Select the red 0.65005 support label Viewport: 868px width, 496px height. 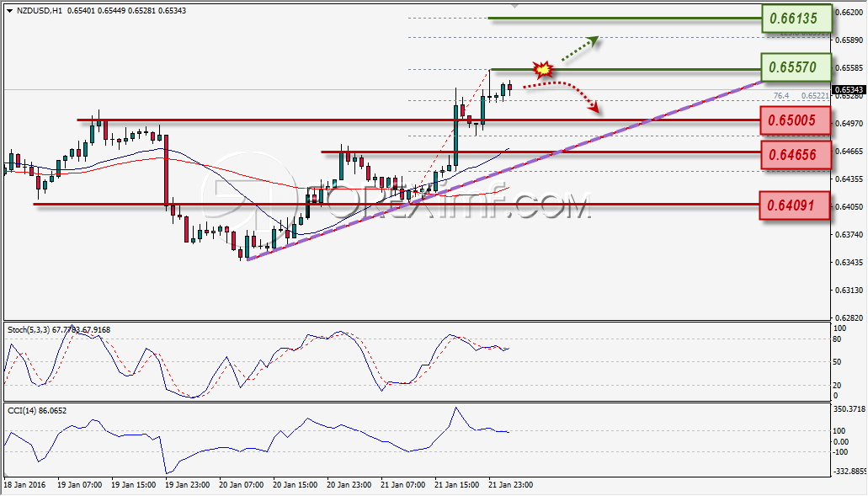tap(796, 120)
